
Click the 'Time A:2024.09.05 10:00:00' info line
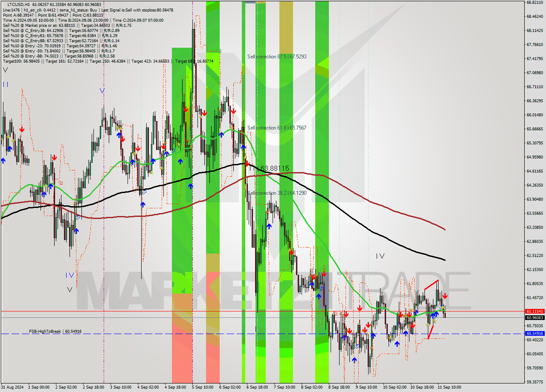28,20
